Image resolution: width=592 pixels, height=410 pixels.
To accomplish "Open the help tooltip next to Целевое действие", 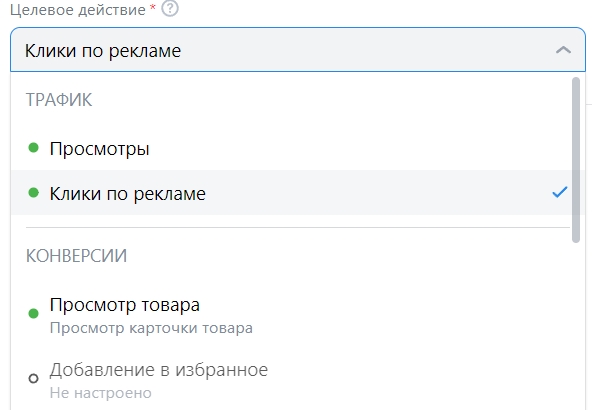I will [x=170, y=8].
